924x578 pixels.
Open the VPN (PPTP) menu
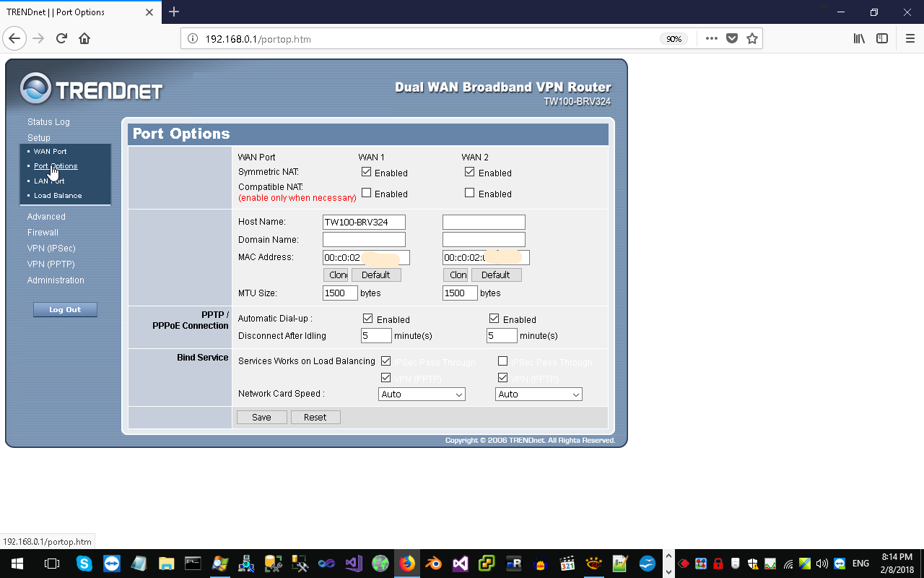tap(51, 264)
